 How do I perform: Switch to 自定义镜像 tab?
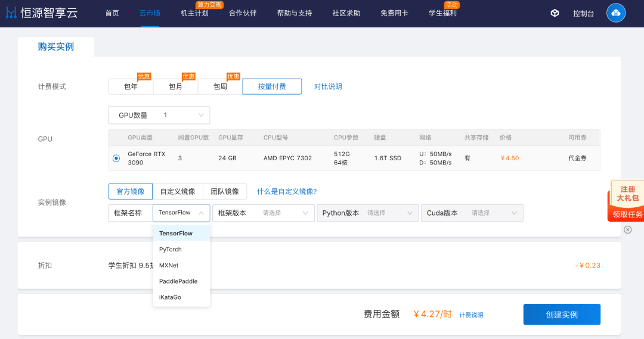[178, 191]
